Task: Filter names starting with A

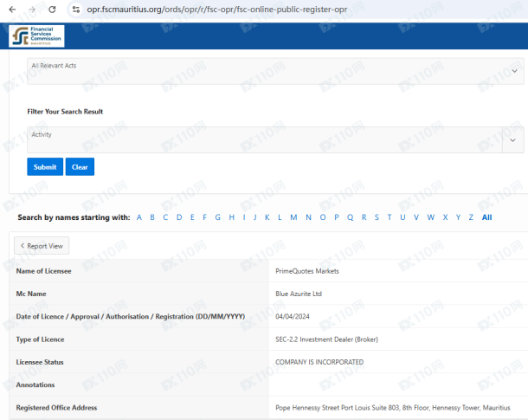Action: pos(139,217)
